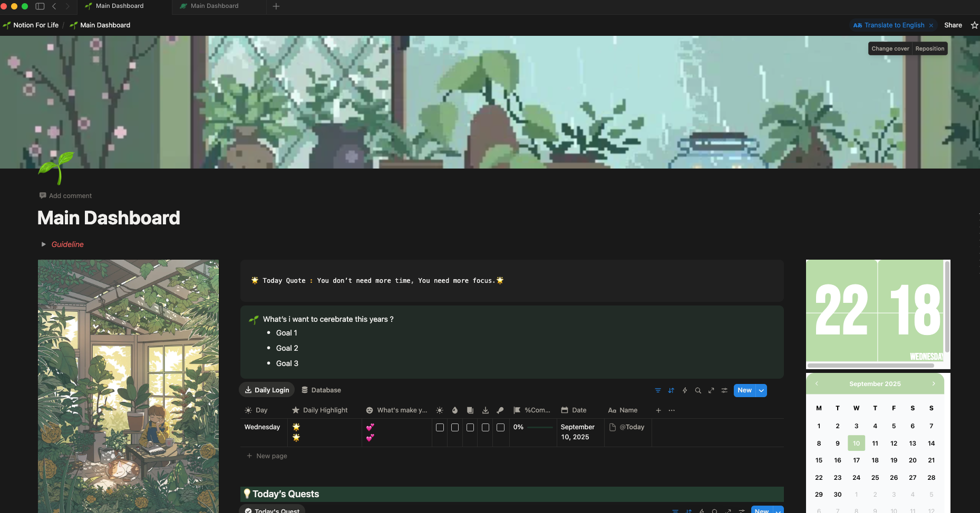The image size is (980, 513).
Task: Click the Share button
Action: [x=953, y=25]
